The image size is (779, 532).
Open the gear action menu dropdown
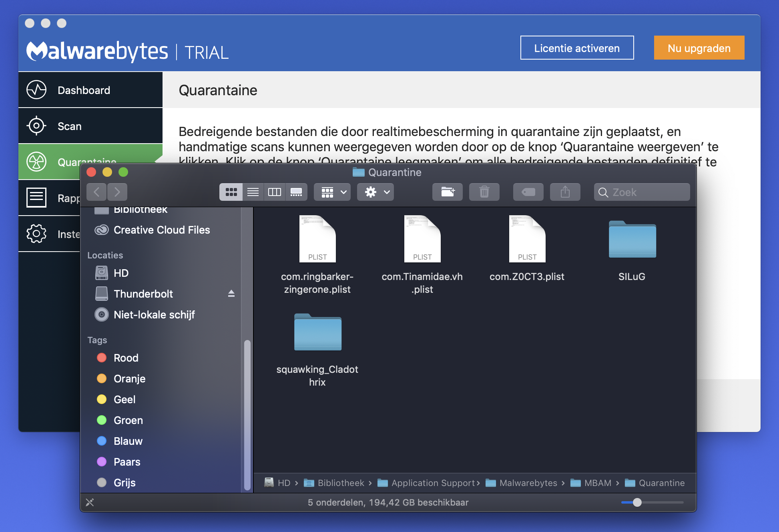[x=375, y=192]
